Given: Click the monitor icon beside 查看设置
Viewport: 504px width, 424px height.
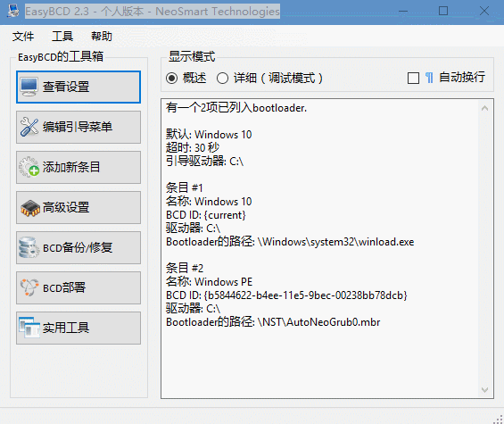Looking at the screenshot, I should click(29, 87).
